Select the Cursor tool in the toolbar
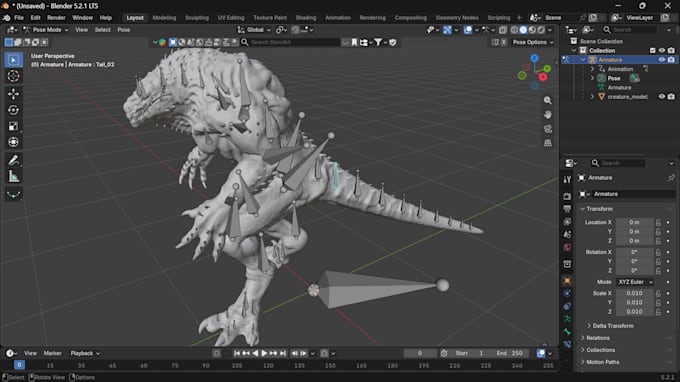This screenshot has height=382, width=680. pos(13,76)
